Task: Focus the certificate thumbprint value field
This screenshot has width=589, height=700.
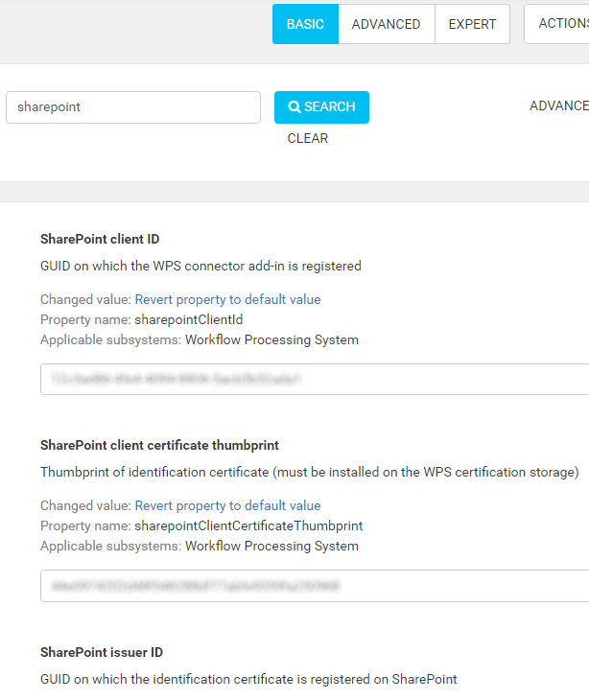Action: click(315, 585)
